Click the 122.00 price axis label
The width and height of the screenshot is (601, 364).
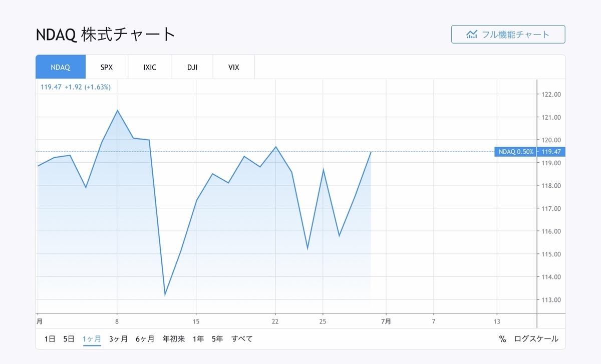[551, 94]
